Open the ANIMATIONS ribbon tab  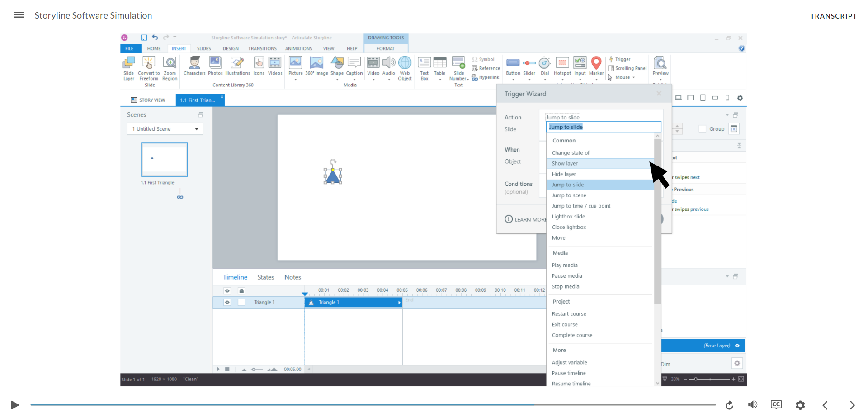298,48
